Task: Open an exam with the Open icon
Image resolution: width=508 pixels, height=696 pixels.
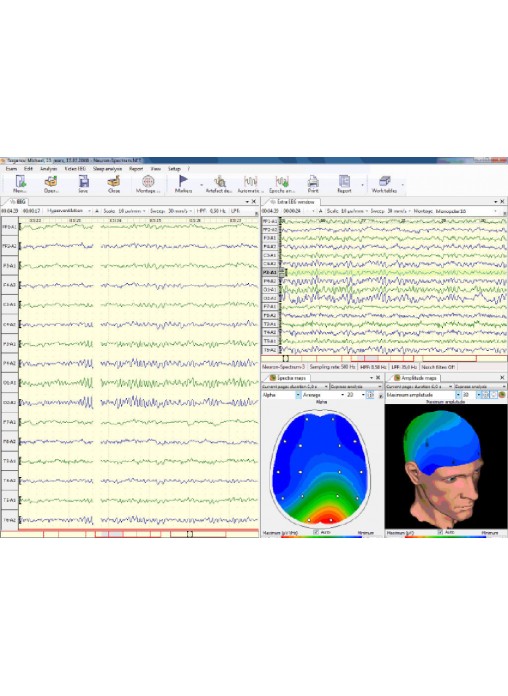Action: 51,184
